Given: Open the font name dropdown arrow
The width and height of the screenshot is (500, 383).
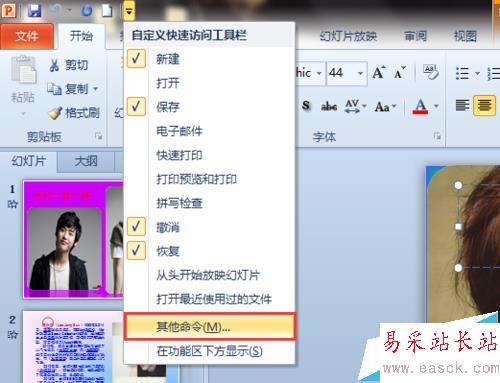Looking at the screenshot, I should coord(319,73).
